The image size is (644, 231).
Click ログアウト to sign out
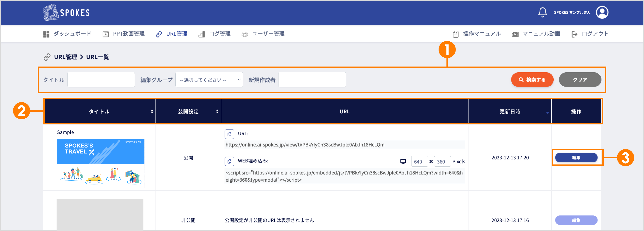coord(595,34)
